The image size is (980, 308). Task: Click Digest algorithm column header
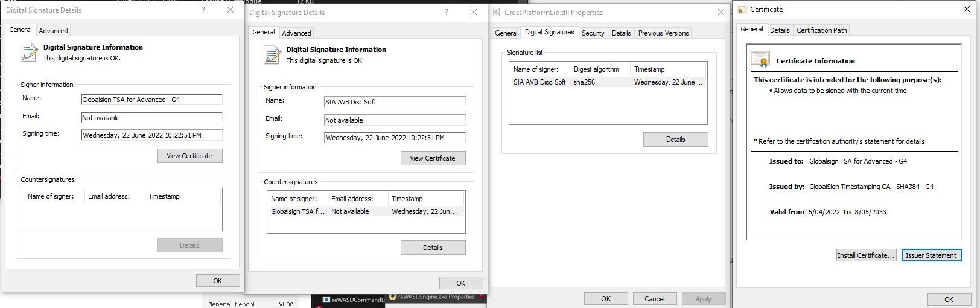point(600,69)
